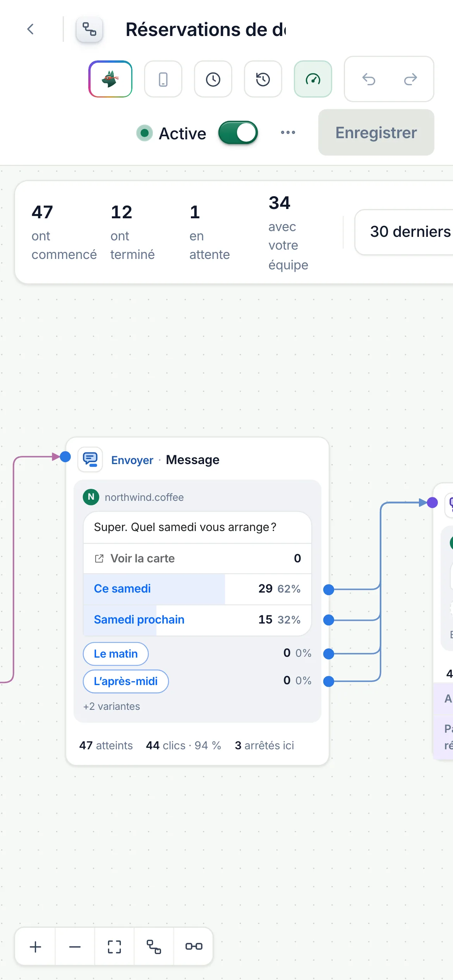453x980 pixels.
Task: Click the Le matin output connector dot
Action: [x=329, y=654]
